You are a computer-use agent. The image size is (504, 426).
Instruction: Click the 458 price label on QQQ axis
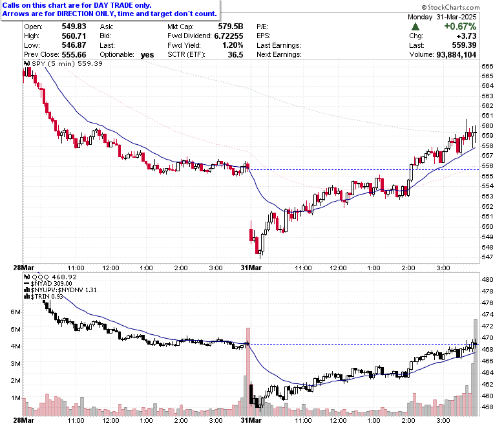point(487,407)
